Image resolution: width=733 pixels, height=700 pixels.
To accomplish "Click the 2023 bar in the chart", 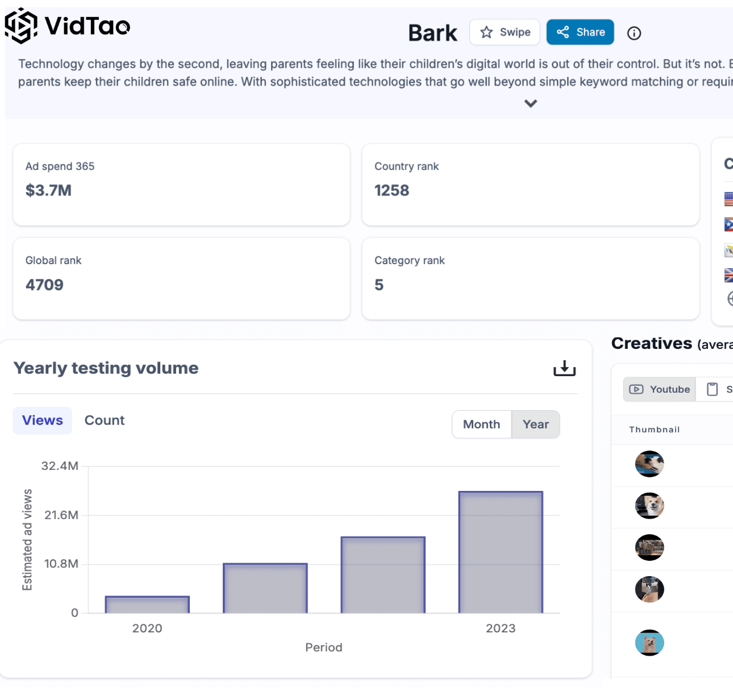I will [x=501, y=552].
